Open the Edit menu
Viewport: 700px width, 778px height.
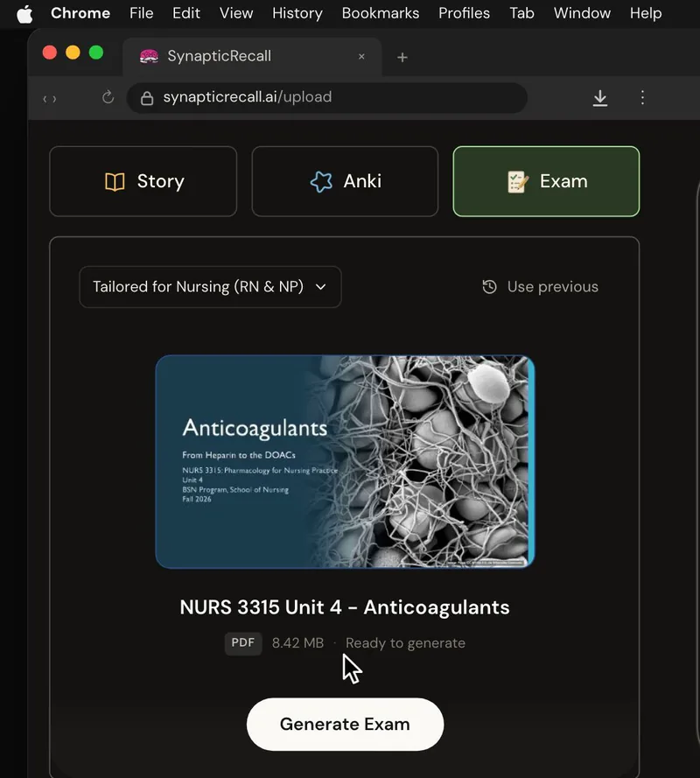click(186, 13)
